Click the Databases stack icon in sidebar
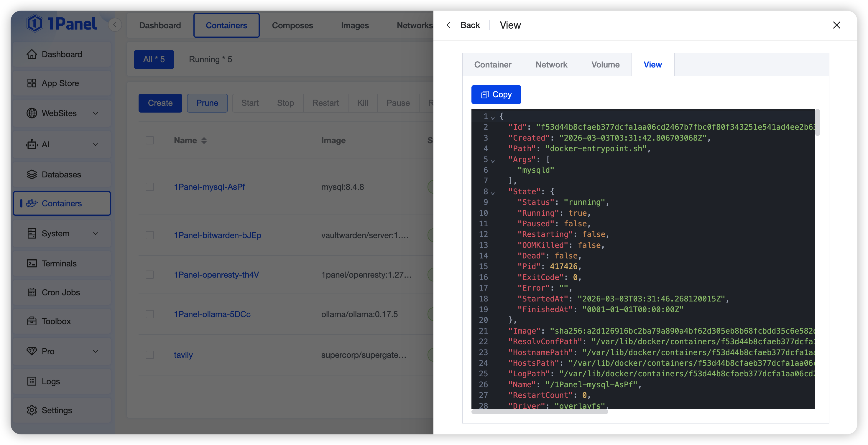 point(32,174)
